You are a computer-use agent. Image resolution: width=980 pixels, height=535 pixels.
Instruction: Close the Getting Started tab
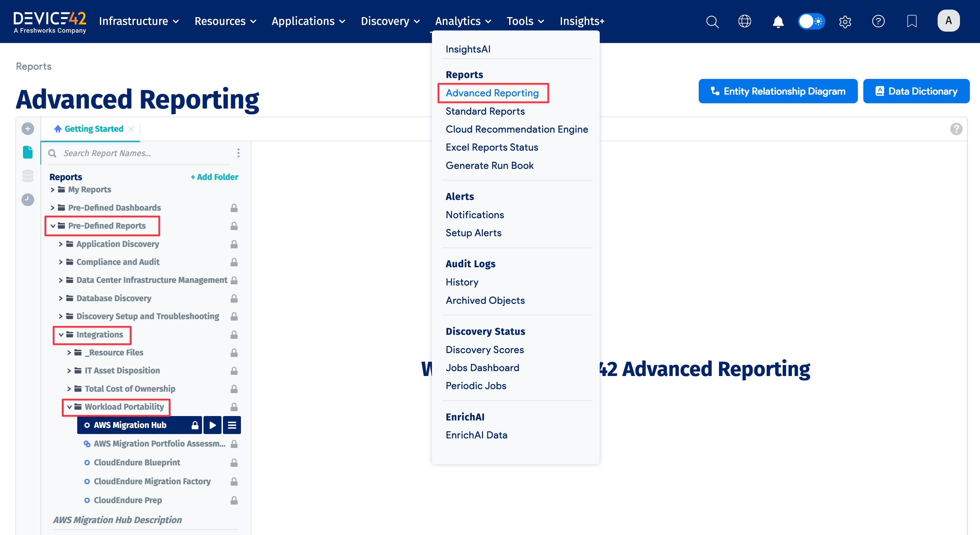point(131,129)
